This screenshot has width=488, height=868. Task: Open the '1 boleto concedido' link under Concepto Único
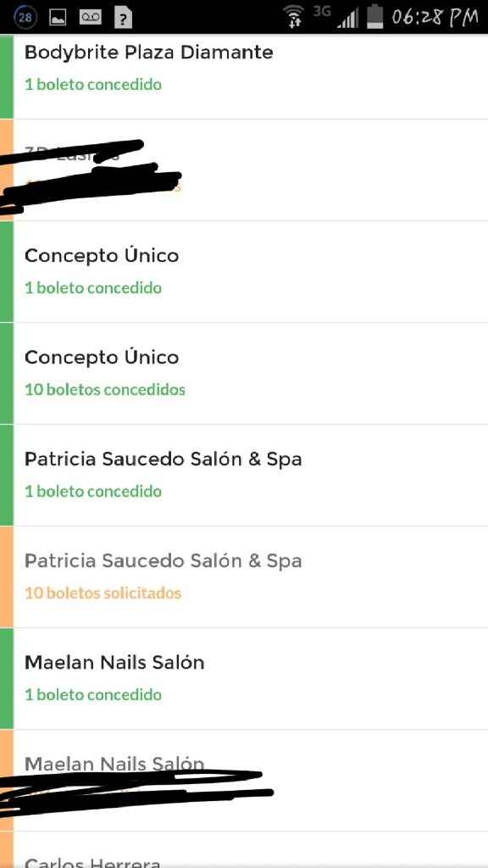(93, 288)
